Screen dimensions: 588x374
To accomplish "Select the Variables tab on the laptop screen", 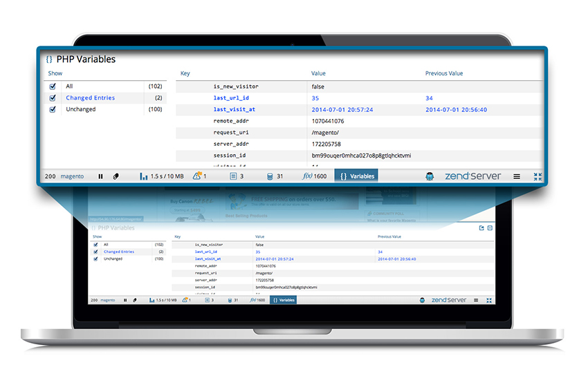I will 283,300.
